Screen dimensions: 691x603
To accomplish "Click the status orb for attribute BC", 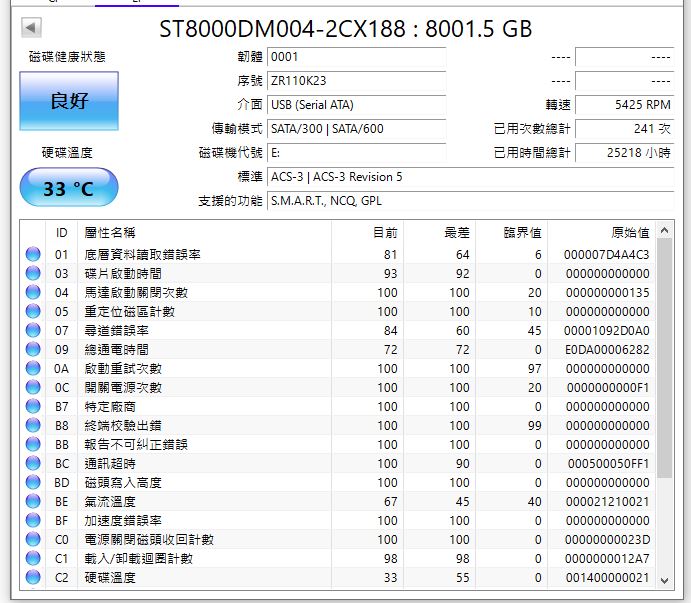I will pyautogui.click(x=33, y=463).
